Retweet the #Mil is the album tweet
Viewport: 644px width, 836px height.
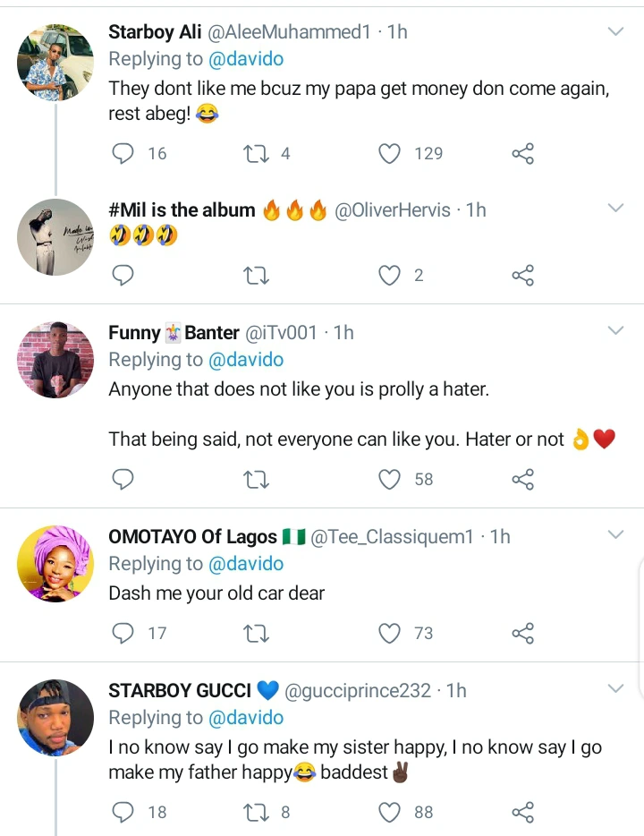(256, 276)
